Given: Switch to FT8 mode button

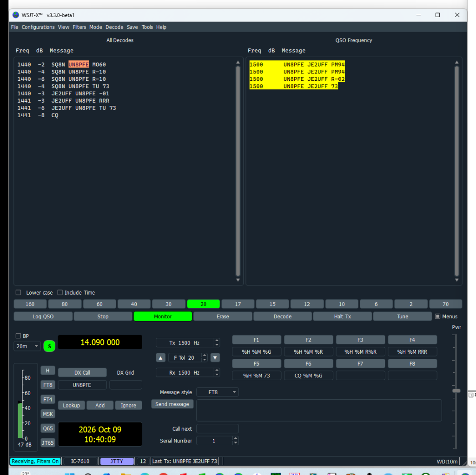Looking at the screenshot, I should tap(48, 385).
